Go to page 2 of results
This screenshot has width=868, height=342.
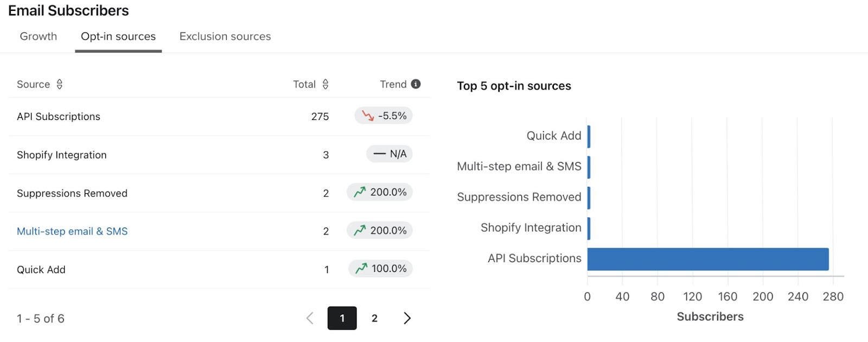374,318
